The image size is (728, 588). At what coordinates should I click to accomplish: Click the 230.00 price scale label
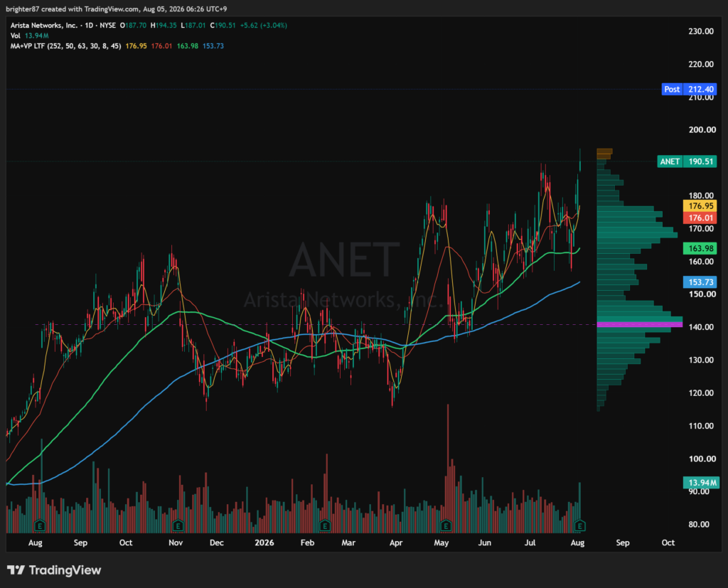coord(701,31)
